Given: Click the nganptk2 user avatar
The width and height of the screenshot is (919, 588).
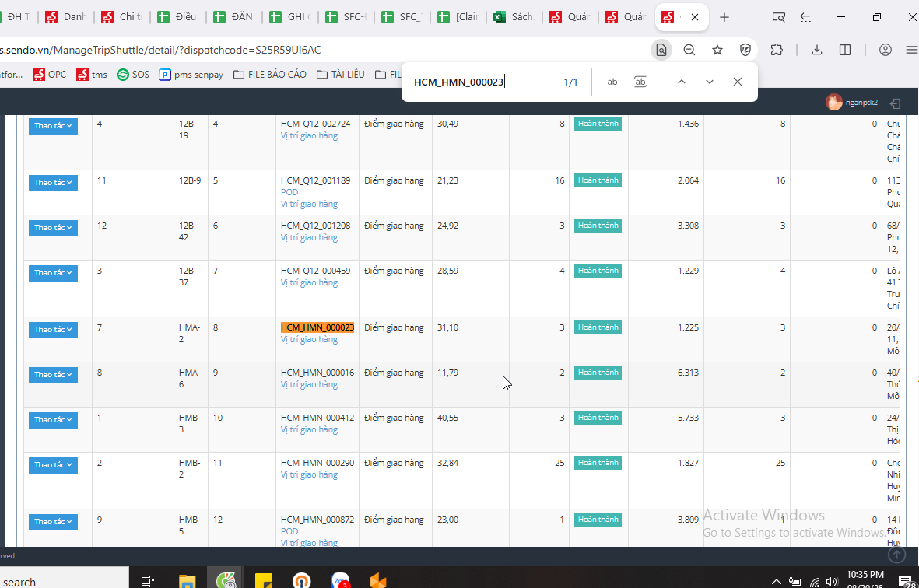Looking at the screenshot, I should [834, 102].
